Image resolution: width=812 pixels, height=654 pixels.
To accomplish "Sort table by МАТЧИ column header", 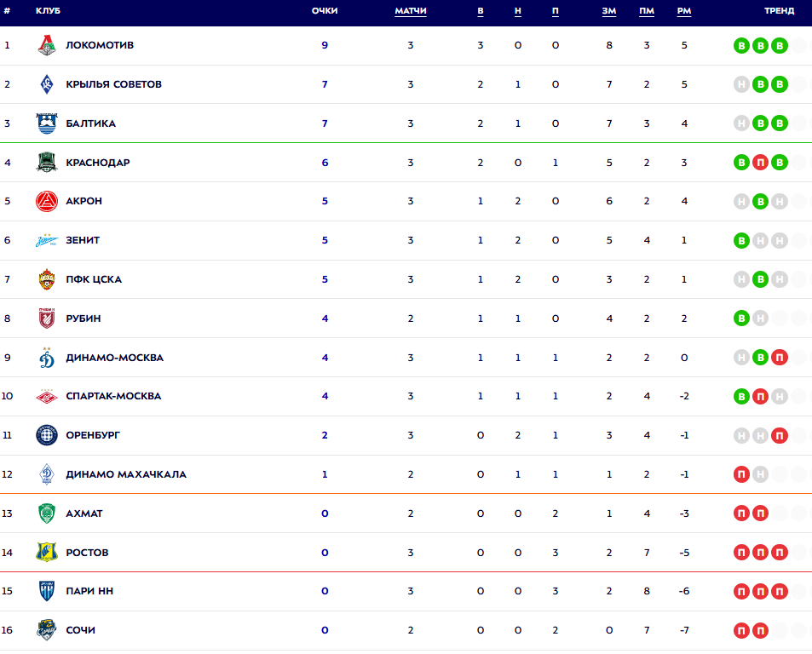I will pyautogui.click(x=411, y=11).
